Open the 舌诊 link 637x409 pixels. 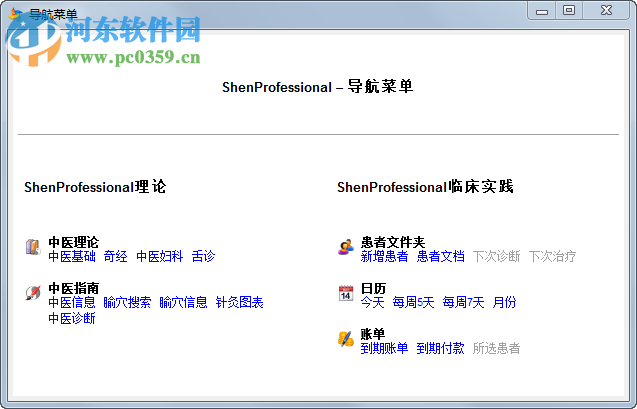(203, 256)
